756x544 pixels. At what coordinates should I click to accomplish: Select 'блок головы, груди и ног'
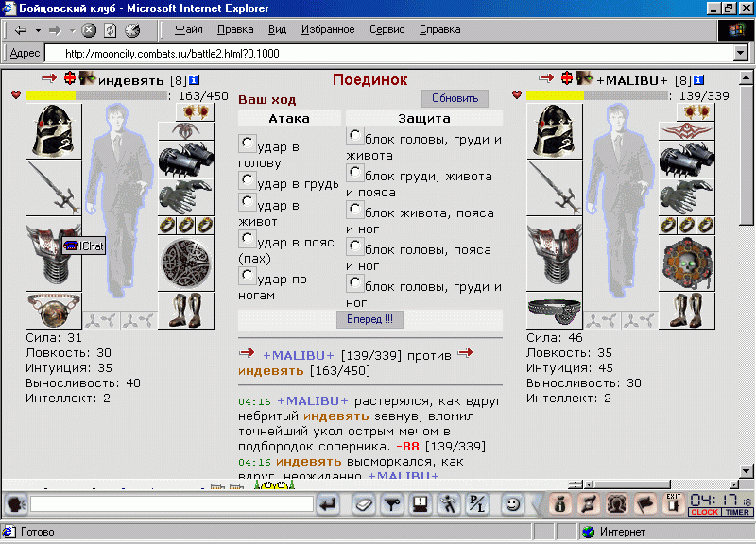pos(355,282)
